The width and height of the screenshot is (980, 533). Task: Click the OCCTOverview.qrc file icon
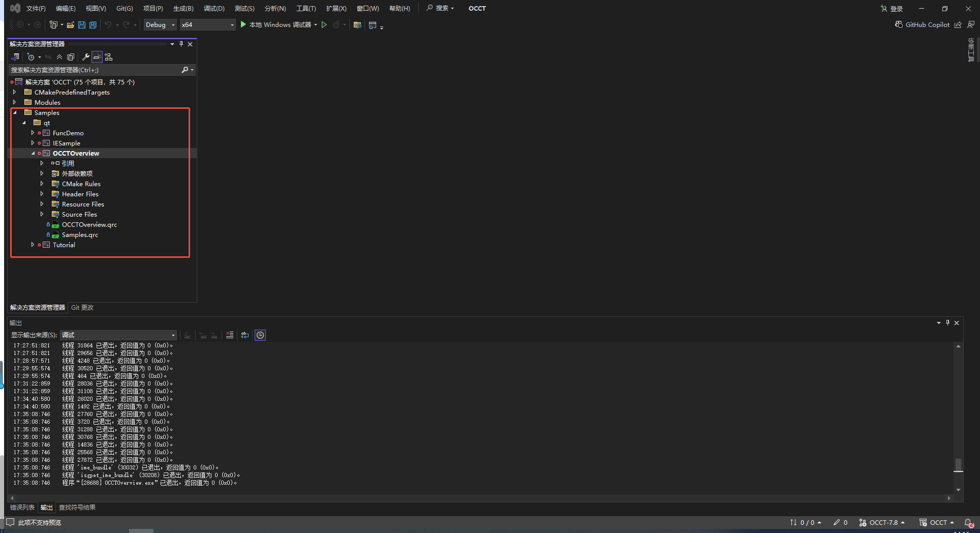(x=55, y=225)
